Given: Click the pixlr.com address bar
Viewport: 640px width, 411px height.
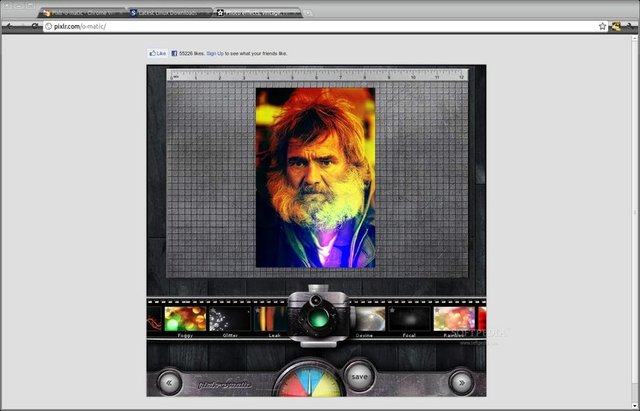Looking at the screenshot, I should 300,26.
